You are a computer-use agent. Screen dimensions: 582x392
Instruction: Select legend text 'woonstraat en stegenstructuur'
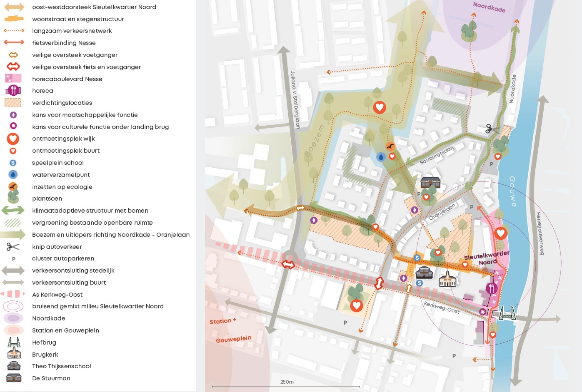coord(78,19)
